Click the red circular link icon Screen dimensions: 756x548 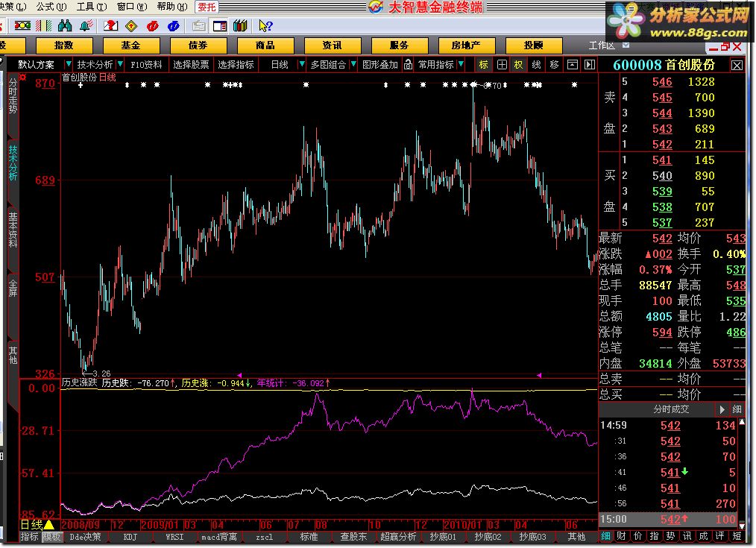152,26
